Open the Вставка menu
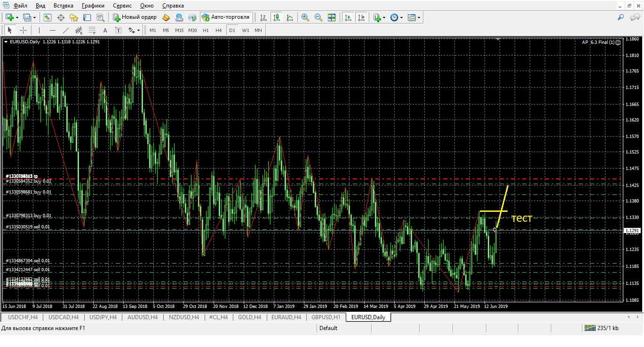644x347 pixels. tap(63, 6)
